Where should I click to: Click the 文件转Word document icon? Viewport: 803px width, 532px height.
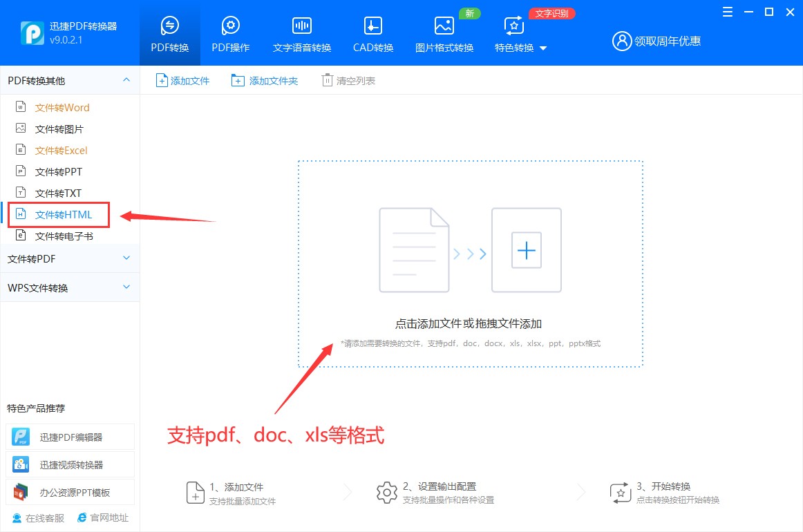click(x=21, y=106)
